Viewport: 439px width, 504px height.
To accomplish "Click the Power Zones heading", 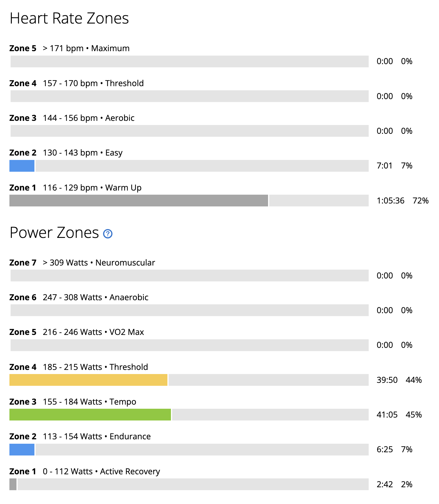I will point(54,233).
